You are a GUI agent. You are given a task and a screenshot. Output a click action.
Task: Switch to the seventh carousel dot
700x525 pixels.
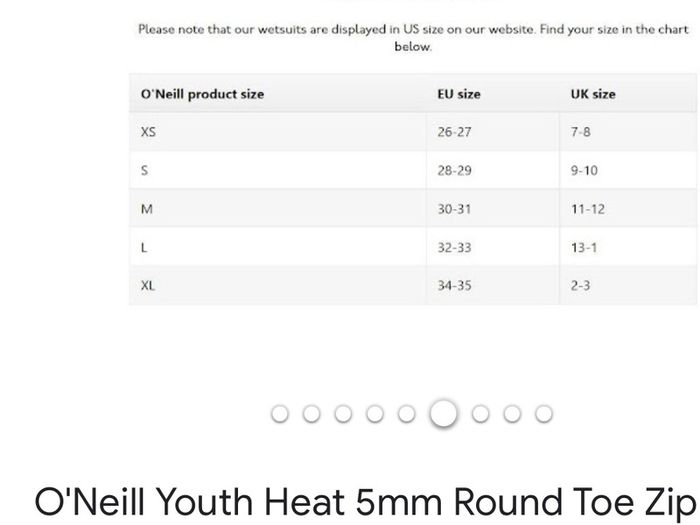(x=480, y=414)
